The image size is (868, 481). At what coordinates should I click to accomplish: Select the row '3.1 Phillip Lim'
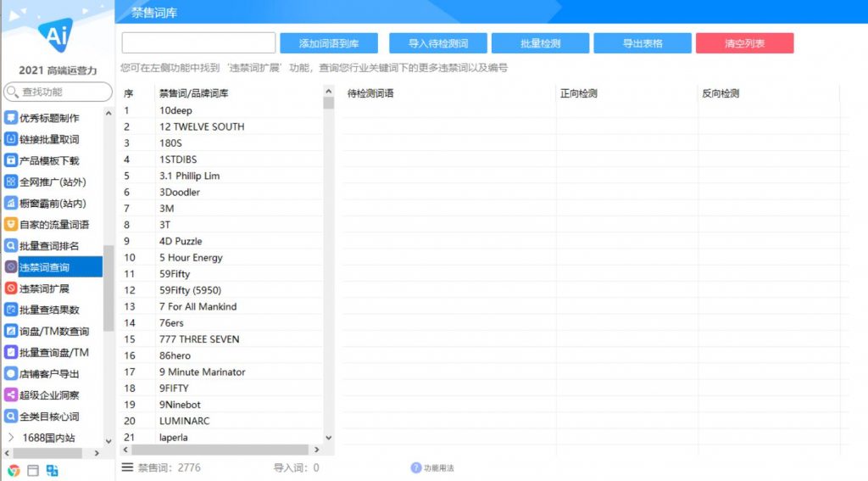point(221,176)
